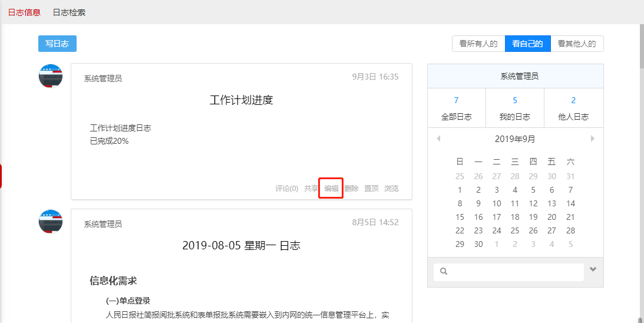Select 看自己的 view filter
The width and height of the screenshot is (644, 323).
(527, 44)
